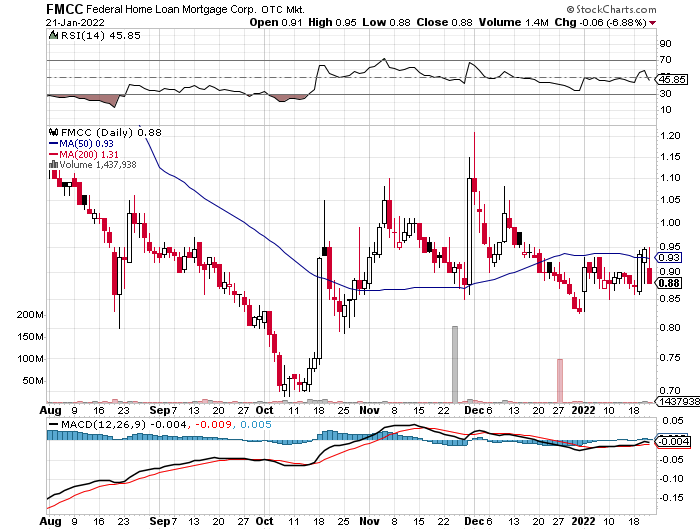700x530 pixels.
Task: Click the bold 0.88 last price tag
Action: pyautogui.click(x=669, y=283)
